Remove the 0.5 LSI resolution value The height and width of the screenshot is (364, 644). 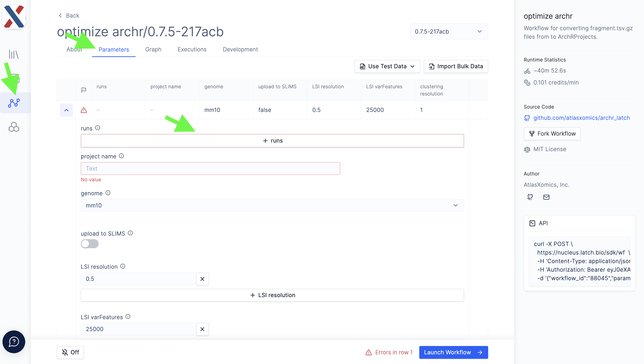pos(202,279)
